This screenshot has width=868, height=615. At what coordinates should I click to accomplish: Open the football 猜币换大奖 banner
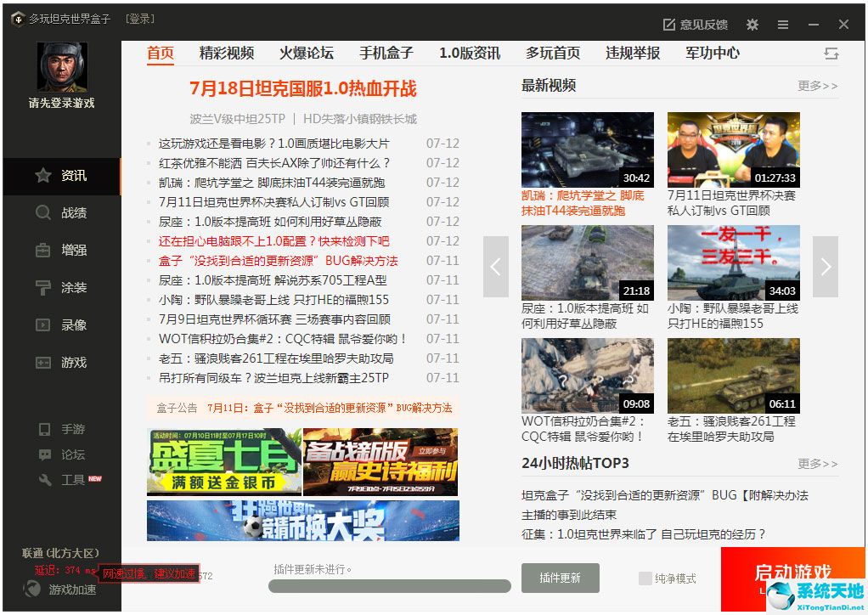coord(303,521)
